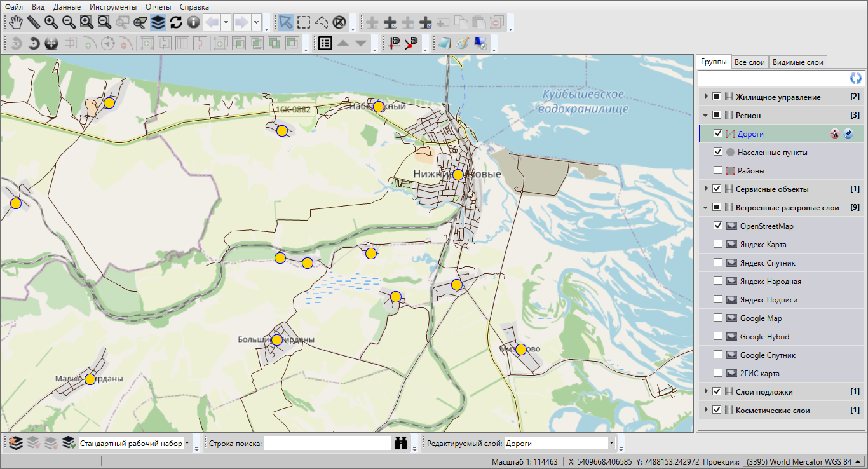868x469 pixels.
Task: Open the attribute table list icon
Action: [x=325, y=43]
